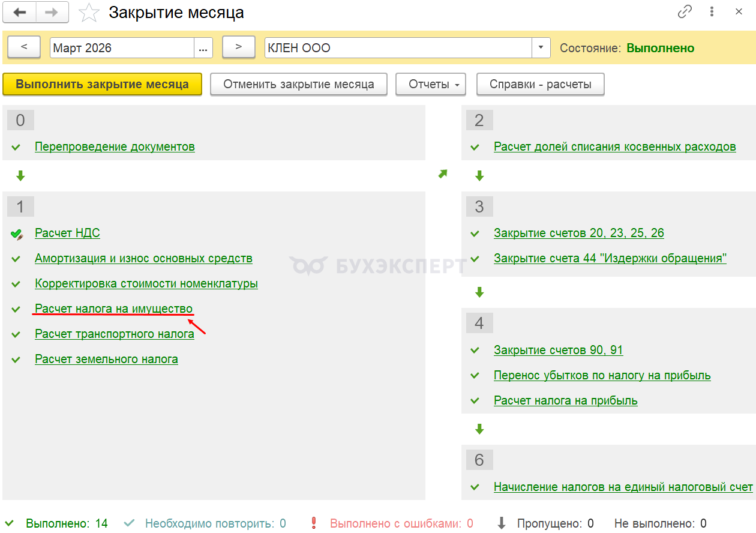Open the three-dot more actions menu
This screenshot has height=533, width=756.
pyautogui.click(x=712, y=12)
